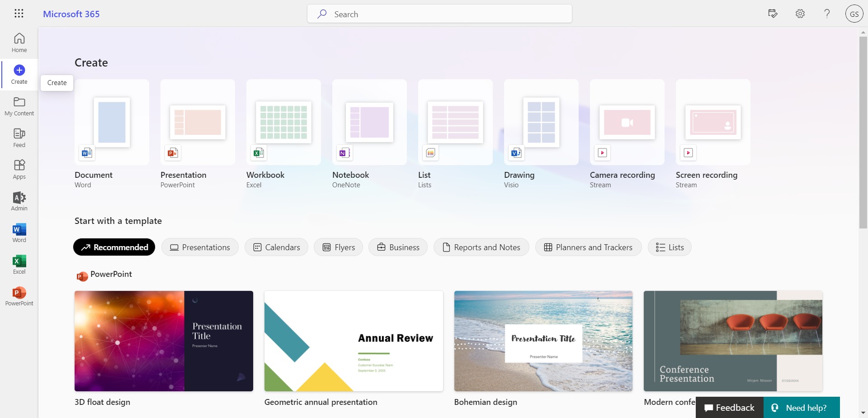This screenshot has width=868, height=418.
Task: Open the Feedback button
Action: click(730, 408)
